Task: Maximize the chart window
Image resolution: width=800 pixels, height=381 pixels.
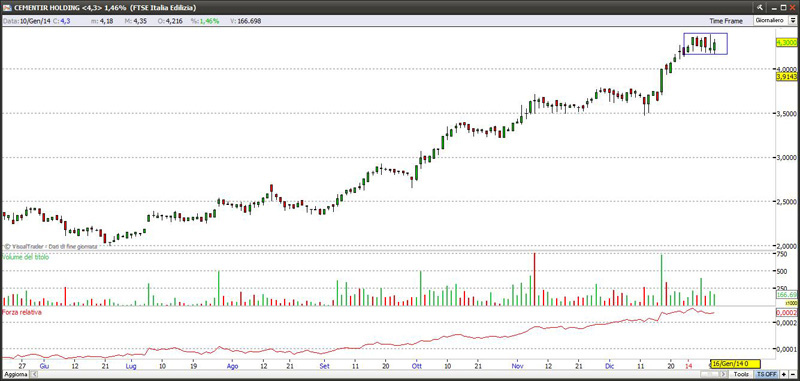Action: tap(784, 7)
